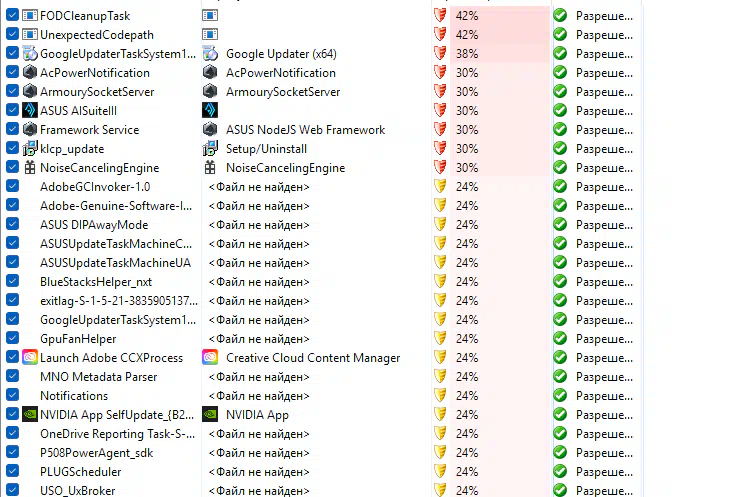
Task: Click the Framework Service name icon
Action: pyautogui.click(x=29, y=130)
